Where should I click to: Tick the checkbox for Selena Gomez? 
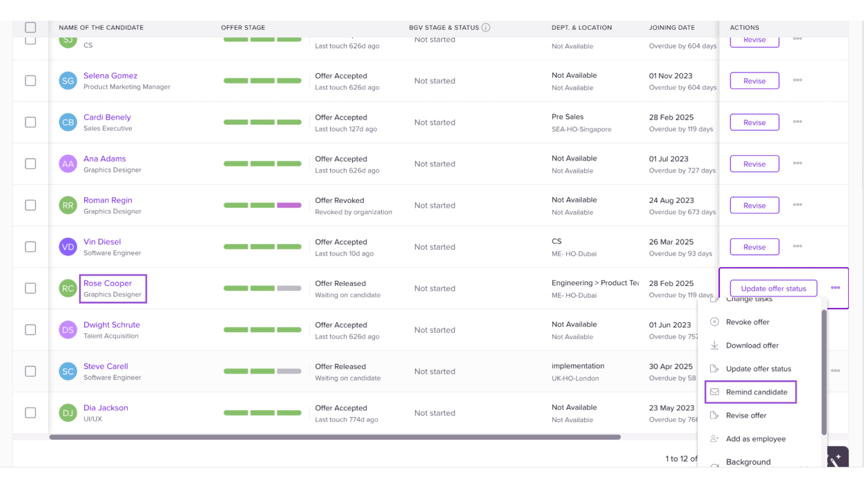point(30,81)
